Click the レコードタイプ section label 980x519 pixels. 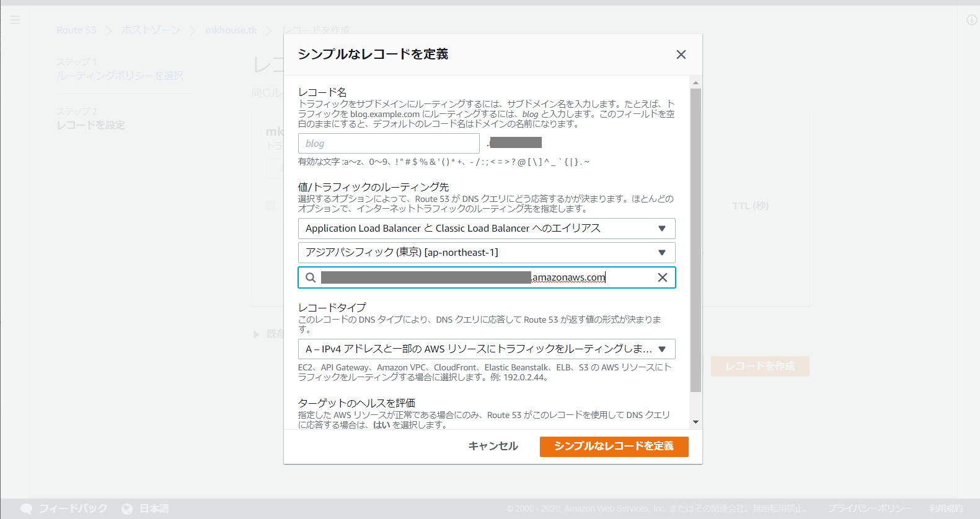click(x=332, y=307)
